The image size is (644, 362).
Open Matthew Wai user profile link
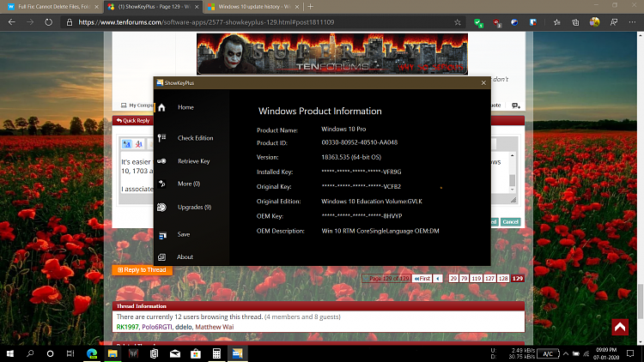tap(215, 327)
